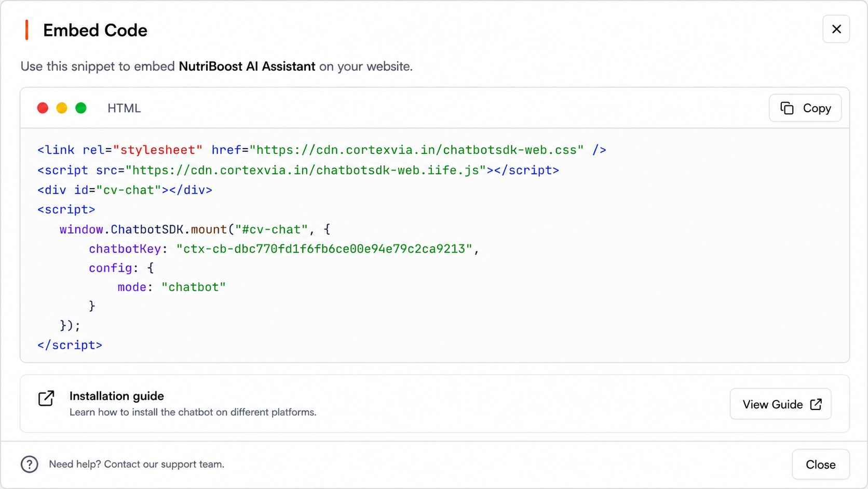
Task: Click the config: { code line
Action: 121,268
